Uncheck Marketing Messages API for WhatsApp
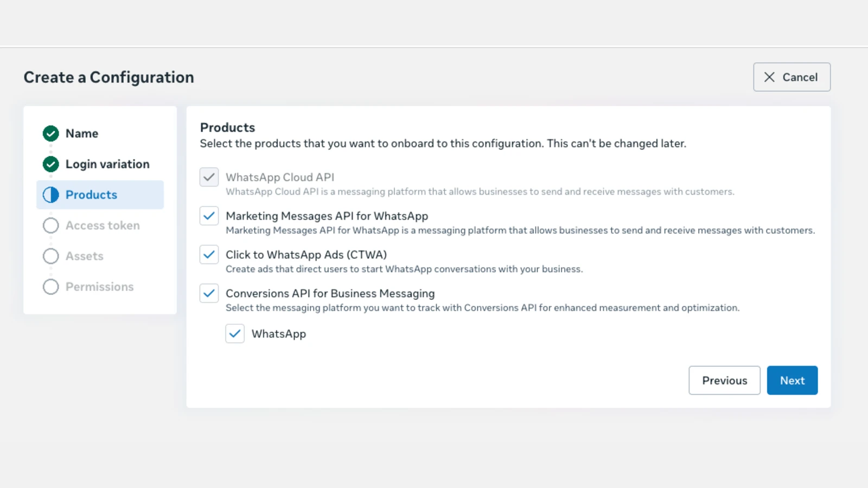Screen dimensions: 868x488 click(209, 216)
